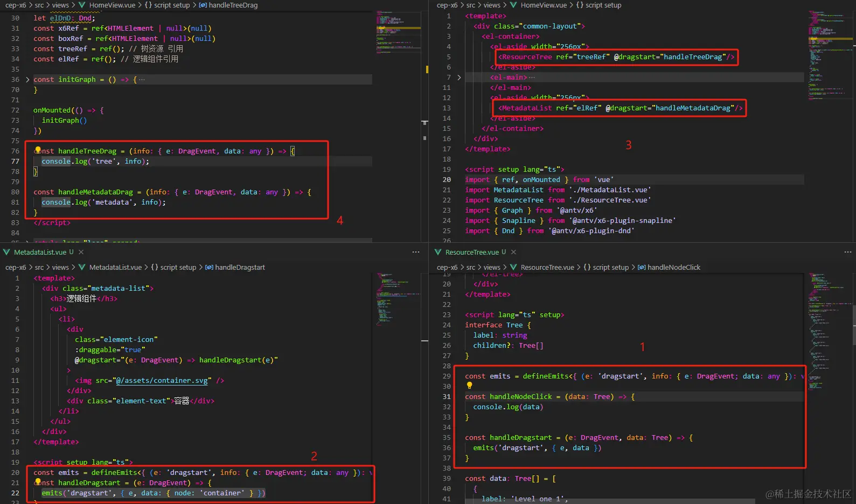Click the lightbulb icon beside line 76 handleTreeDrag
The image size is (856, 504).
[38, 150]
